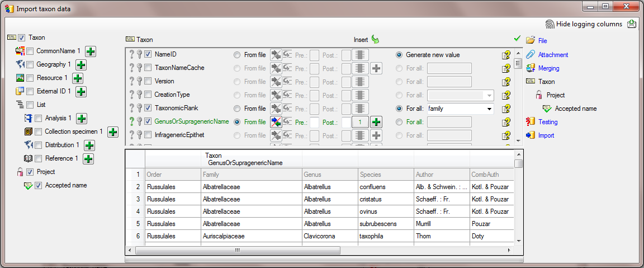Enable the TaxonNameCache checkbox
Viewport: 644px width, 268px height.
[148, 68]
